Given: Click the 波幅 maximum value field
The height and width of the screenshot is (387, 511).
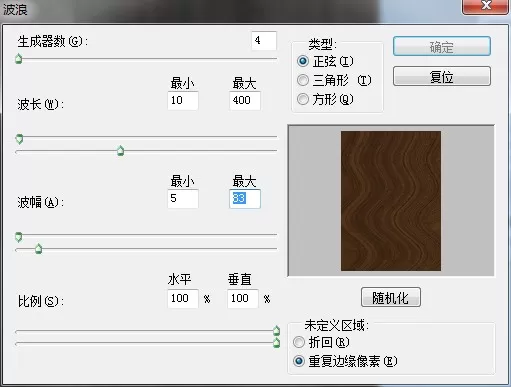Looking at the screenshot, I should tap(245, 199).
